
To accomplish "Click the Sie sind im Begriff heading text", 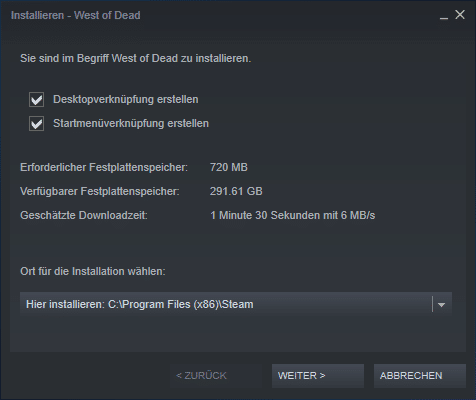I will click(x=136, y=58).
